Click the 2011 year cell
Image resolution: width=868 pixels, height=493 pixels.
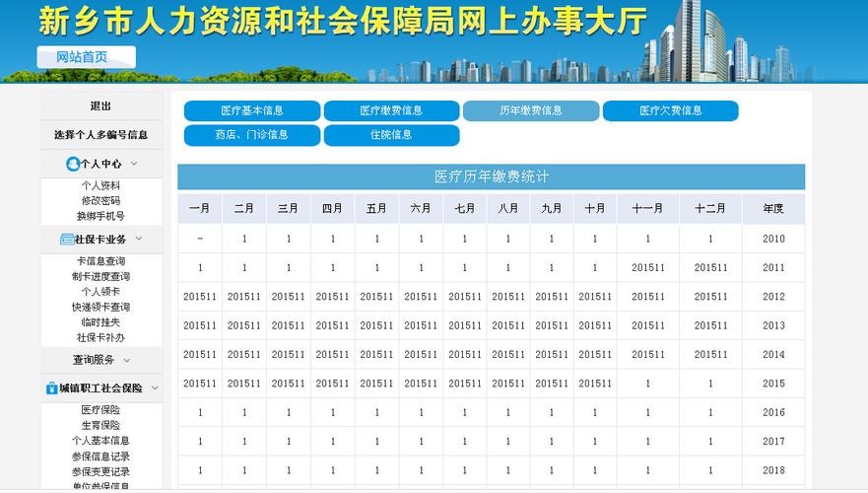773,267
